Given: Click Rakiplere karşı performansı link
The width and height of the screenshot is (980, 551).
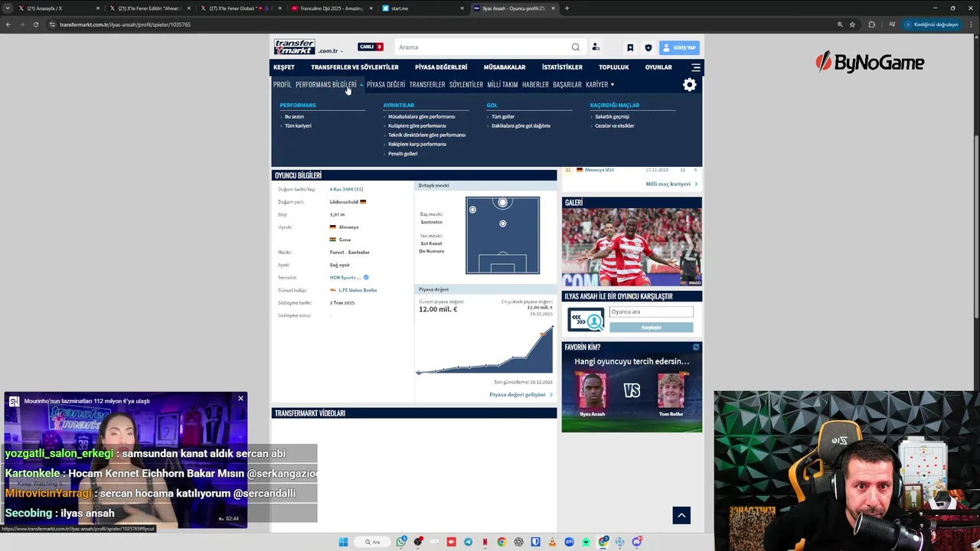Looking at the screenshot, I should coord(416,144).
